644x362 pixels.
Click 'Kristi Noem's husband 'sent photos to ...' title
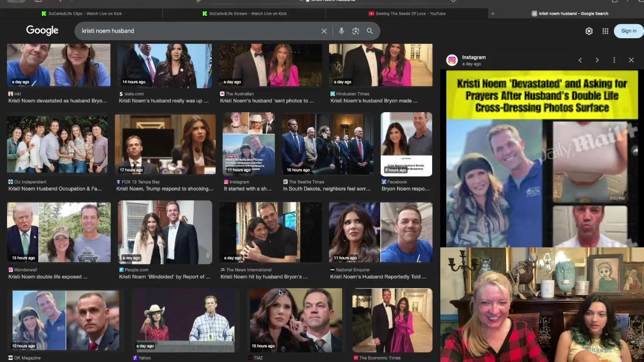[267, 101]
